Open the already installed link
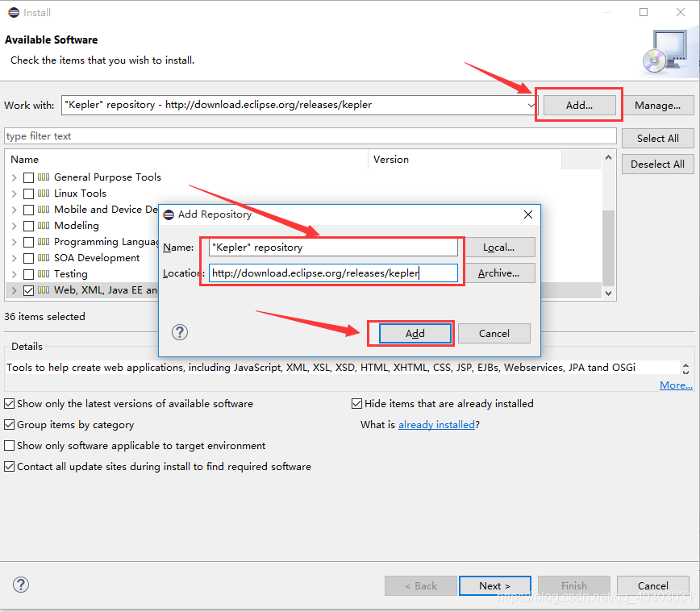The height and width of the screenshot is (612, 700). [x=436, y=424]
